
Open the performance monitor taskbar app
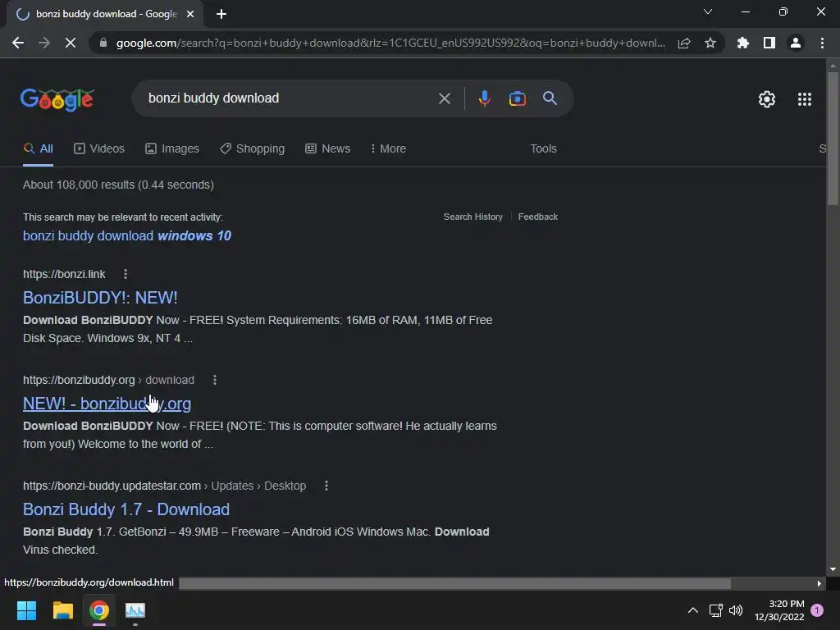coord(135,610)
